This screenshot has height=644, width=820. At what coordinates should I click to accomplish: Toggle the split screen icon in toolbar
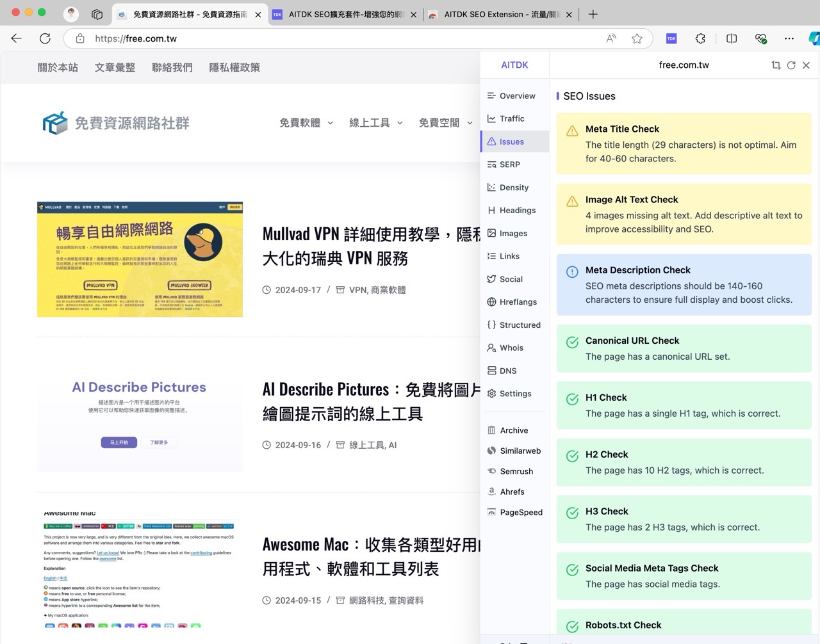pyautogui.click(x=732, y=38)
